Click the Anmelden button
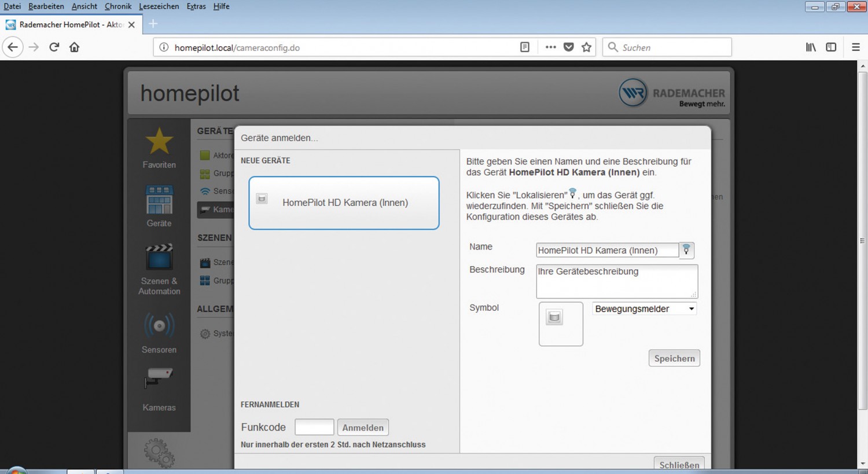868x474 pixels. click(363, 428)
